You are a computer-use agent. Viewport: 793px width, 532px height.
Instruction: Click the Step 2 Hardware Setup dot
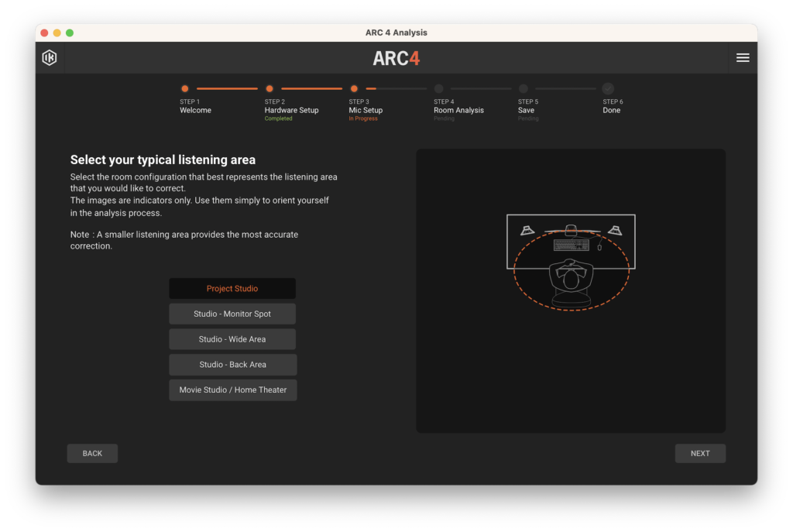tap(269, 89)
